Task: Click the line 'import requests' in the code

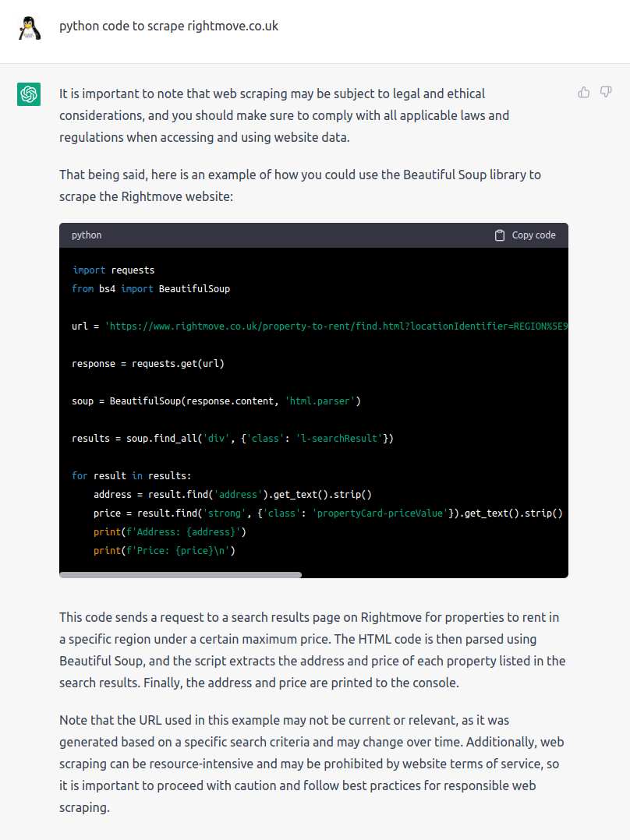Action: coord(113,270)
